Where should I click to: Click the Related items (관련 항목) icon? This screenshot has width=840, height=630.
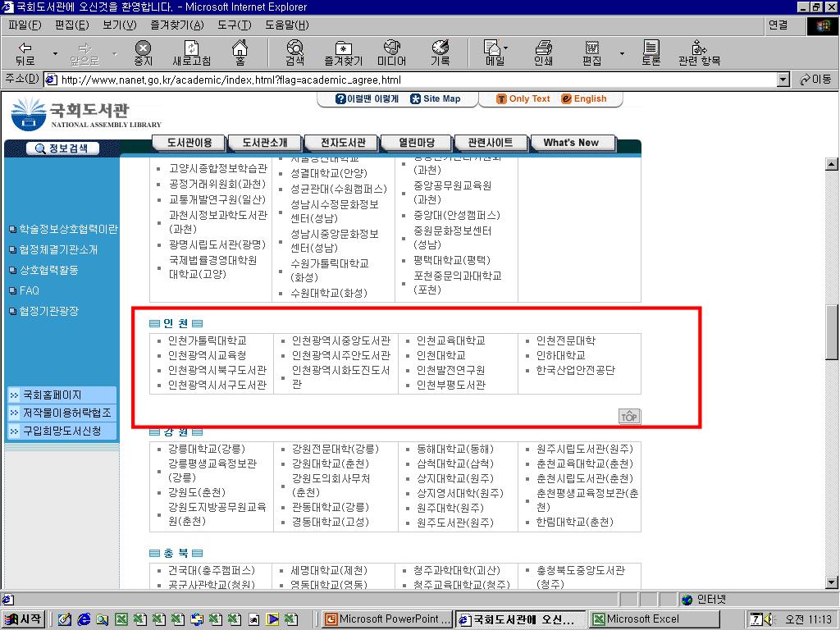(x=699, y=53)
